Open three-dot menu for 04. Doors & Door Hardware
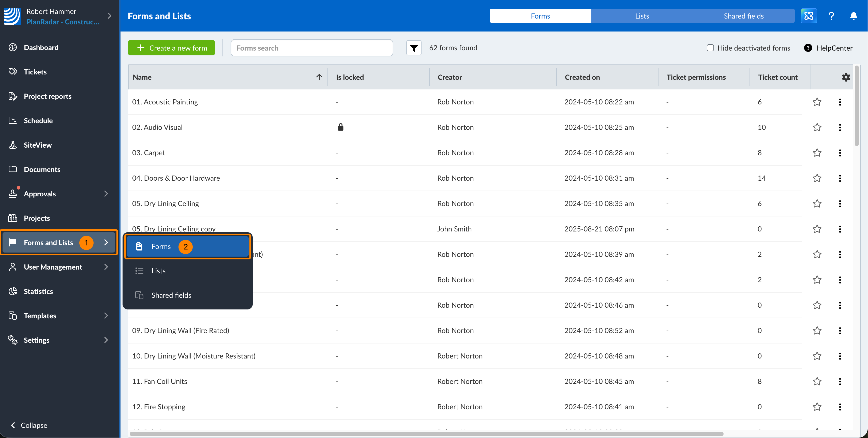Image resolution: width=868 pixels, height=438 pixels. (840, 178)
